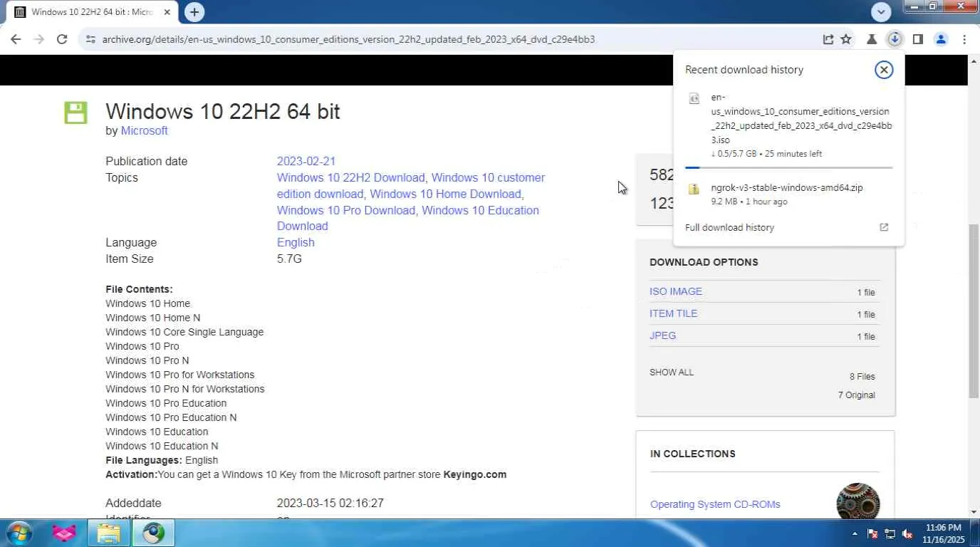Click the 'Keyingo.com' bold text
Viewport: 980px width, 547px height.
tap(475, 474)
